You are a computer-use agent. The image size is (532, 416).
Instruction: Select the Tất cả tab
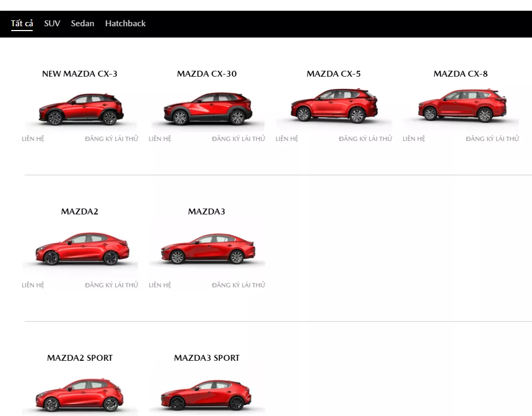click(x=22, y=23)
